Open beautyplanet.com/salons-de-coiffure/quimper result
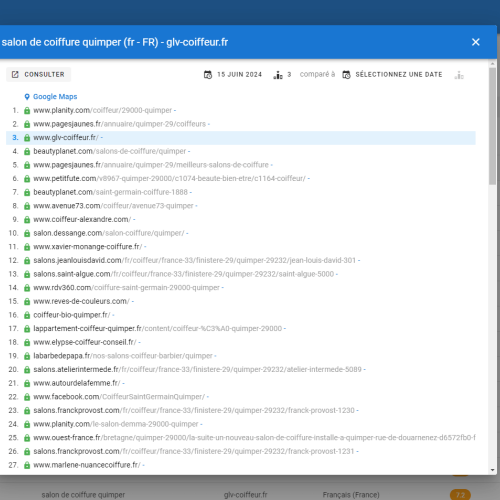This screenshot has width=500, height=500. click(x=110, y=151)
